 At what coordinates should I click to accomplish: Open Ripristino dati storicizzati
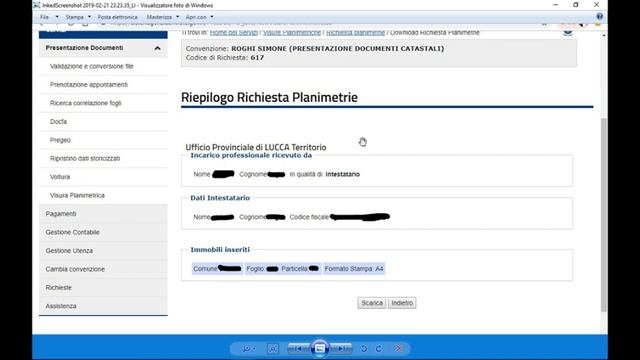click(85, 158)
